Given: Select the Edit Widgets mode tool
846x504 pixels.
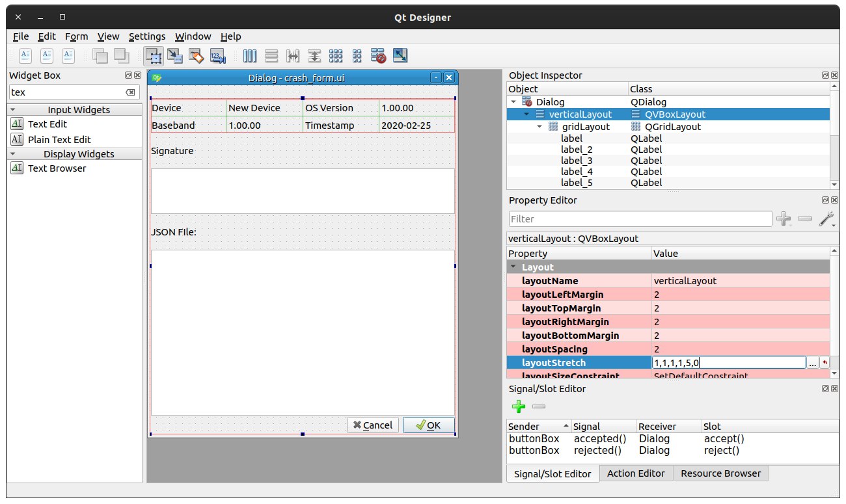Looking at the screenshot, I should point(154,56).
